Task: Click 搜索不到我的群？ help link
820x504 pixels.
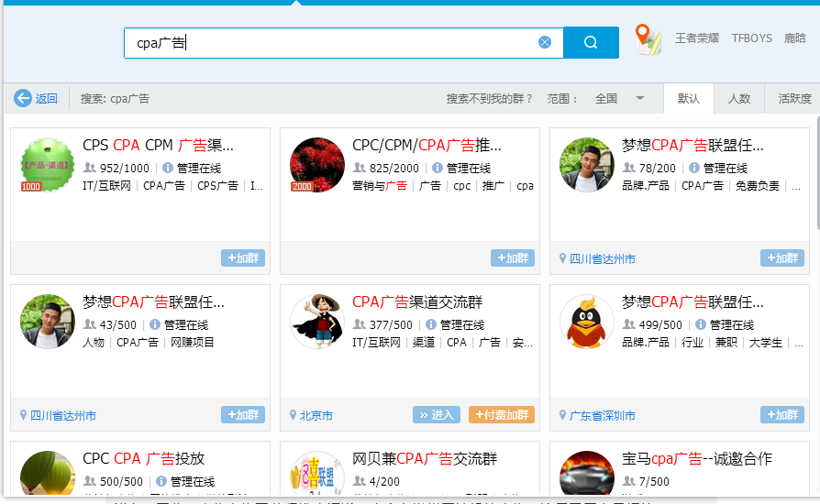Action: pyautogui.click(x=489, y=99)
